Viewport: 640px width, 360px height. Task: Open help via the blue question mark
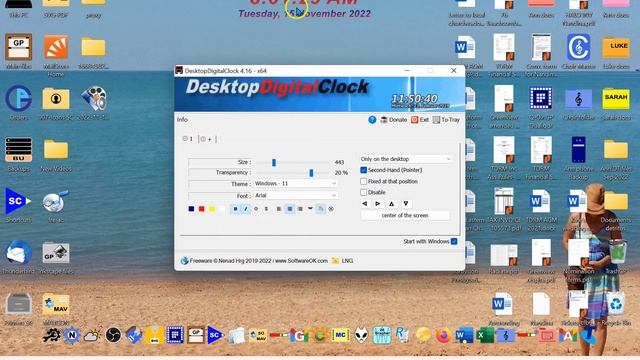(372, 120)
